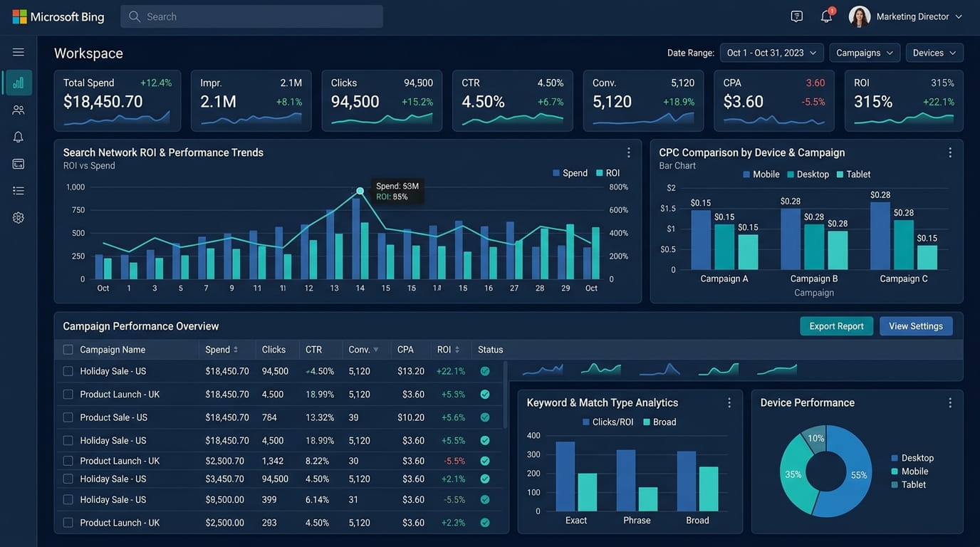The height and width of the screenshot is (547, 980).
Task: Click the Export Report button
Action: tap(836, 326)
